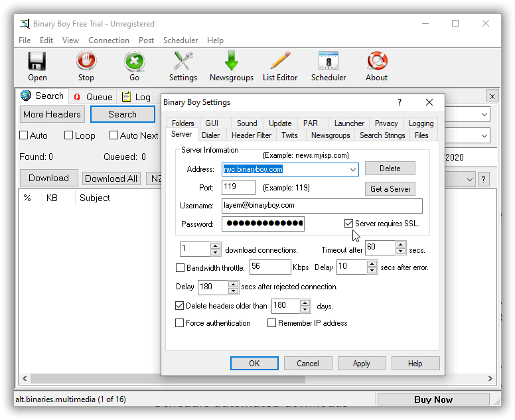Click the KB column header

click(52, 198)
